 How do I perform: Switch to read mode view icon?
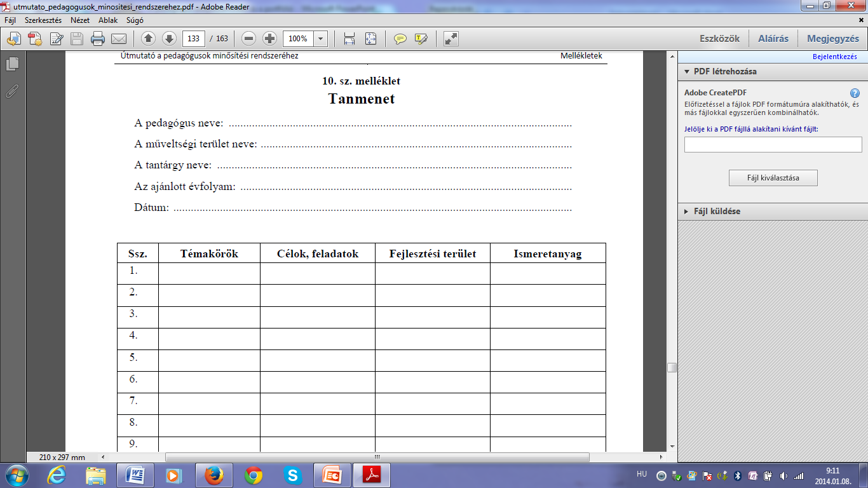(451, 39)
